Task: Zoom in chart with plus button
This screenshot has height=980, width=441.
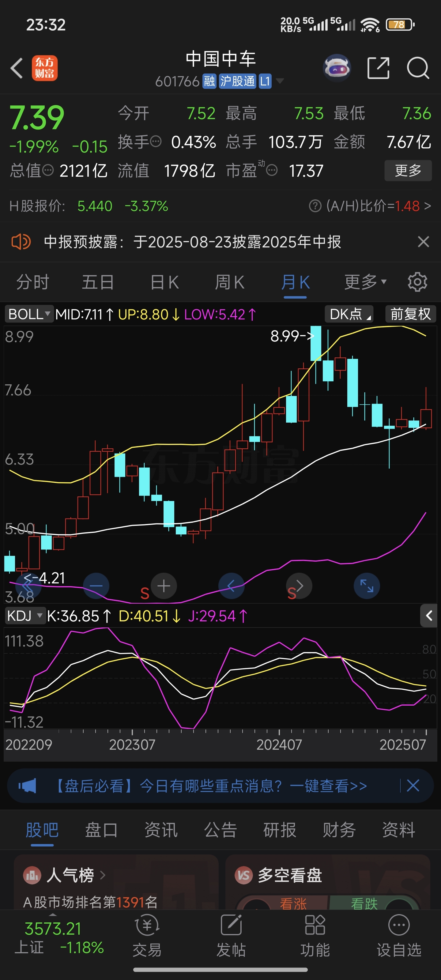Action: coord(164,586)
